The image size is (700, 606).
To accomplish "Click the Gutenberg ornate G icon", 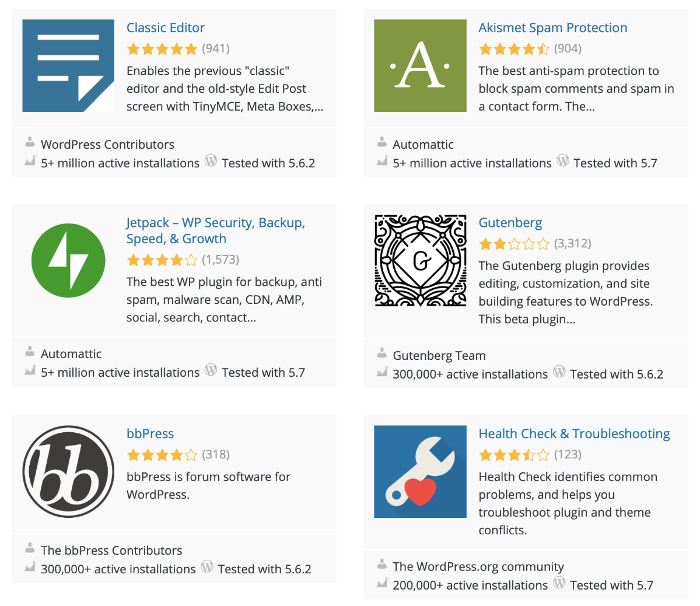I will click(x=420, y=261).
